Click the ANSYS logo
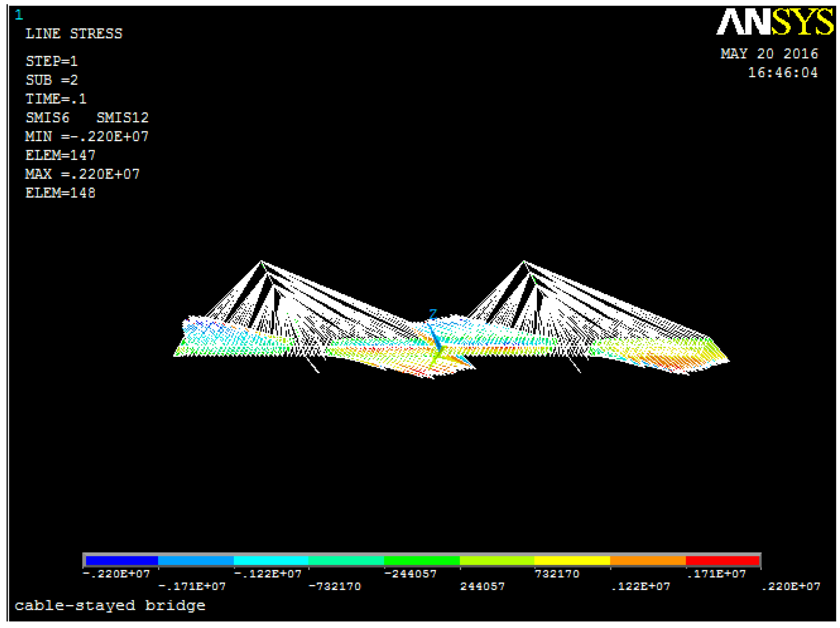840x628 pixels. coord(774,22)
